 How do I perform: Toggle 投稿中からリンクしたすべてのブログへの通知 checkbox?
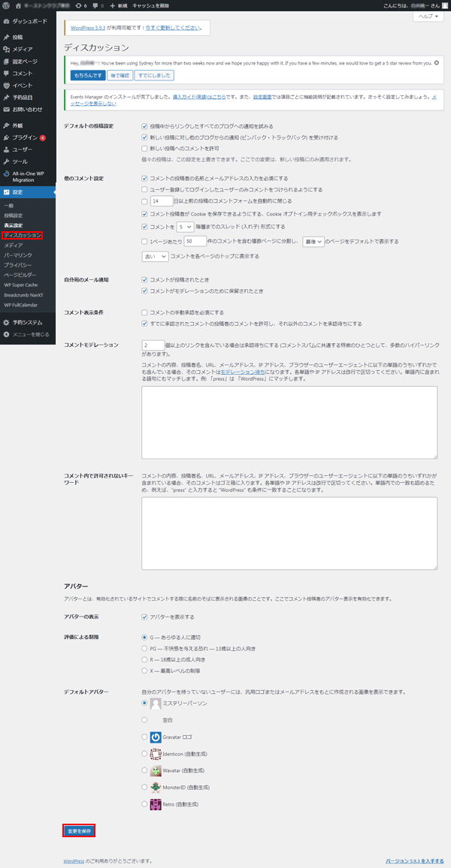click(144, 126)
